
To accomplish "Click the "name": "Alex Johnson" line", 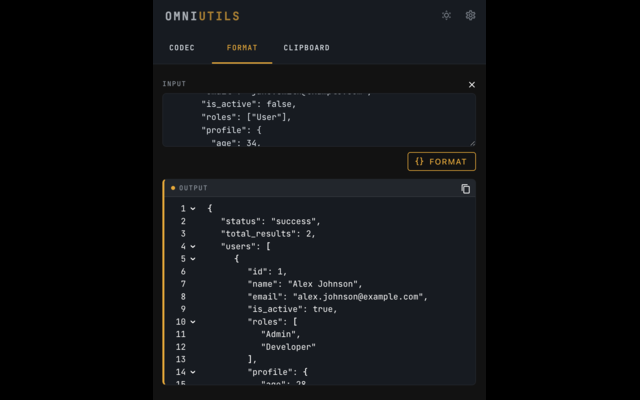I will click(x=304, y=284).
